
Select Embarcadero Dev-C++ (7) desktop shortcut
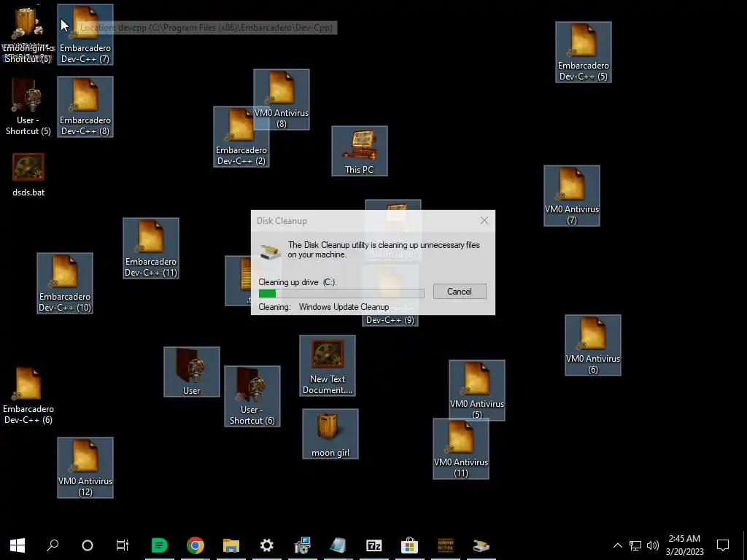85,34
